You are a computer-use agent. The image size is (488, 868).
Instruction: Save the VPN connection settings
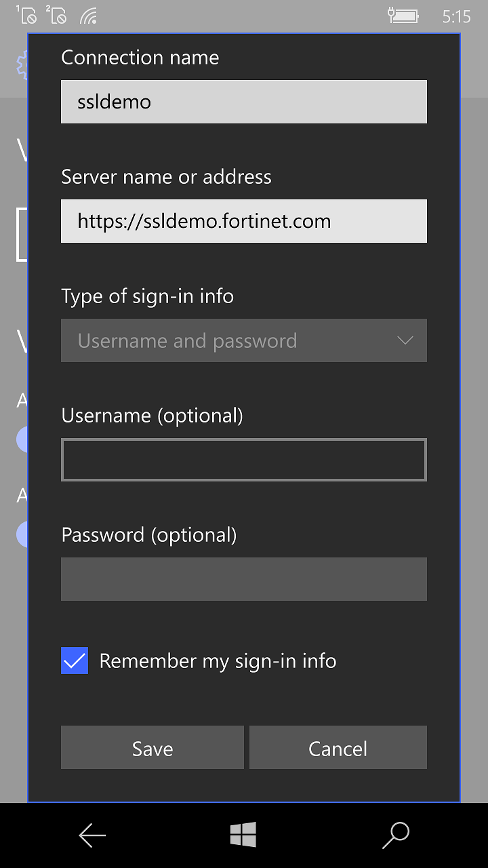tap(152, 748)
